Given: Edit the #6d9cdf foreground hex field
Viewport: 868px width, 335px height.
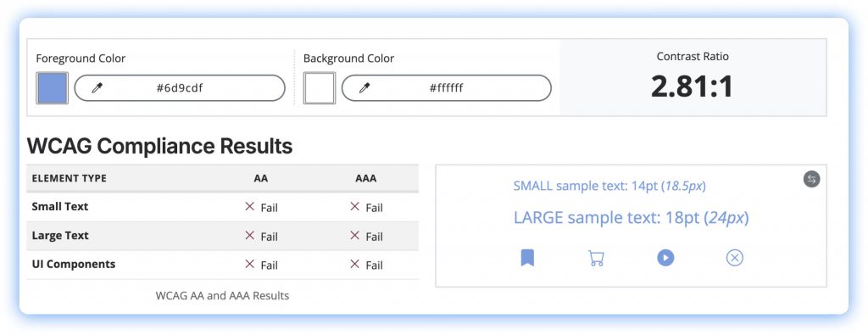Looking at the screenshot, I should (x=180, y=88).
